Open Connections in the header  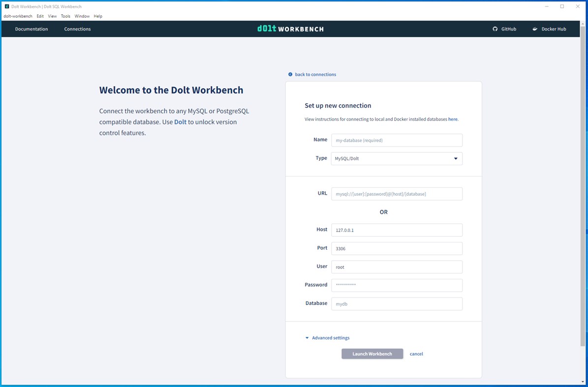point(77,29)
